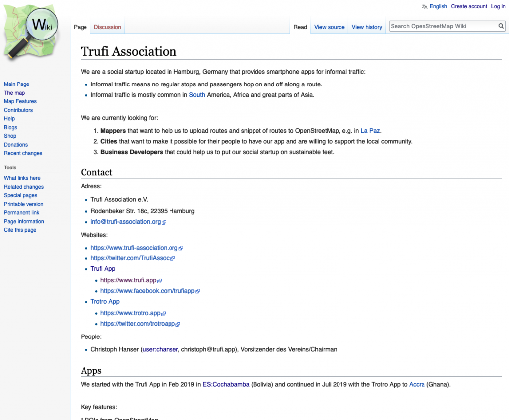Image resolution: width=509 pixels, height=420 pixels.
Task: Open Page information link
Action: pyautogui.click(x=24, y=221)
